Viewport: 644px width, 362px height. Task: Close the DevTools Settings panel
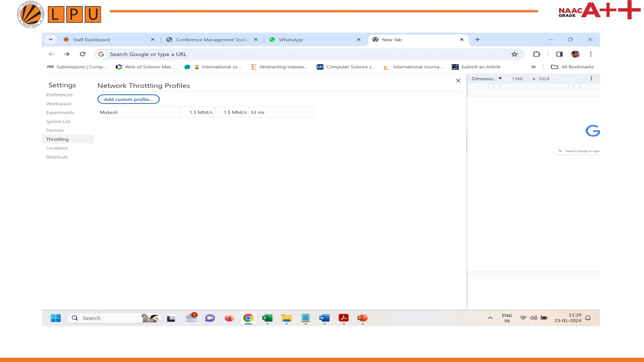(458, 81)
